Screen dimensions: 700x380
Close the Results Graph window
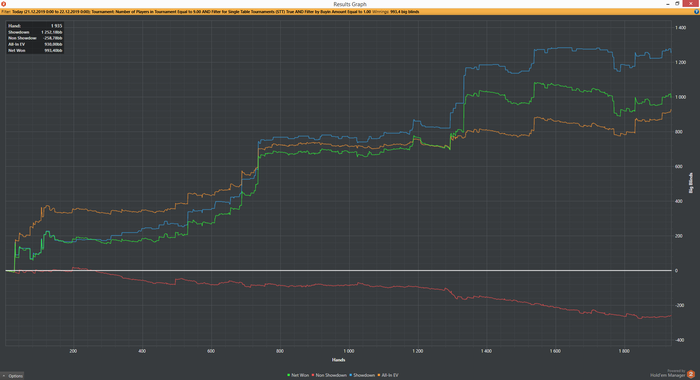point(691,4)
